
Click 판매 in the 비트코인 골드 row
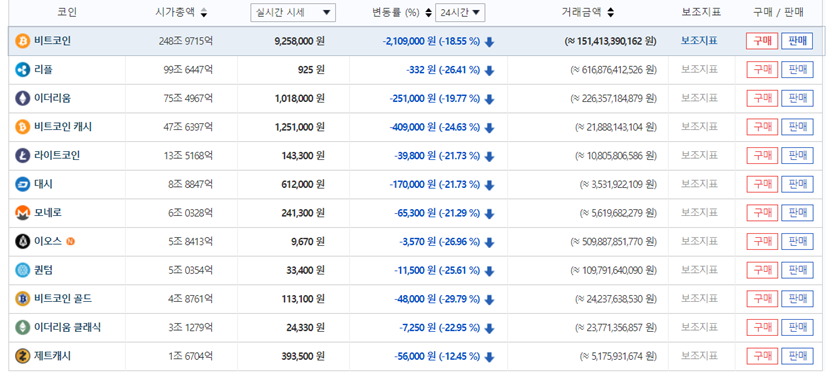tap(797, 299)
